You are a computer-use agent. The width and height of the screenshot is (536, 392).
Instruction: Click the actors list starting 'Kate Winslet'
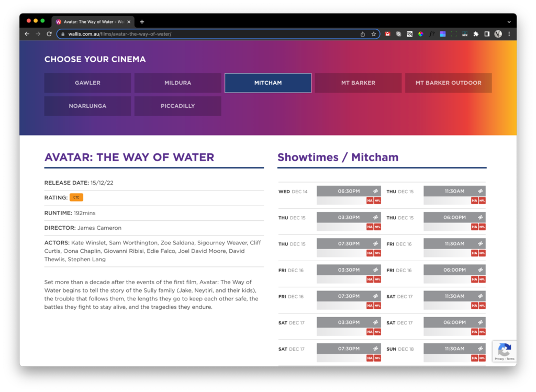(x=153, y=251)
